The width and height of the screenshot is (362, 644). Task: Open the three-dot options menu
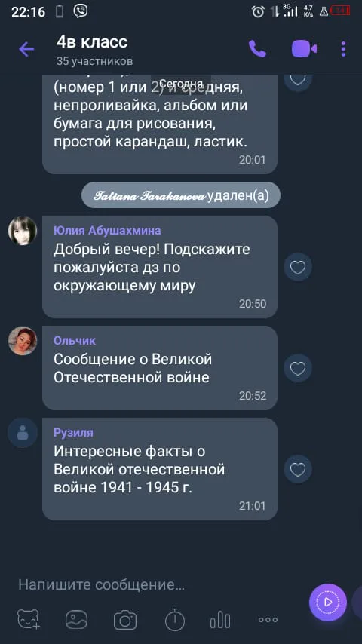(x=343, y=49)
